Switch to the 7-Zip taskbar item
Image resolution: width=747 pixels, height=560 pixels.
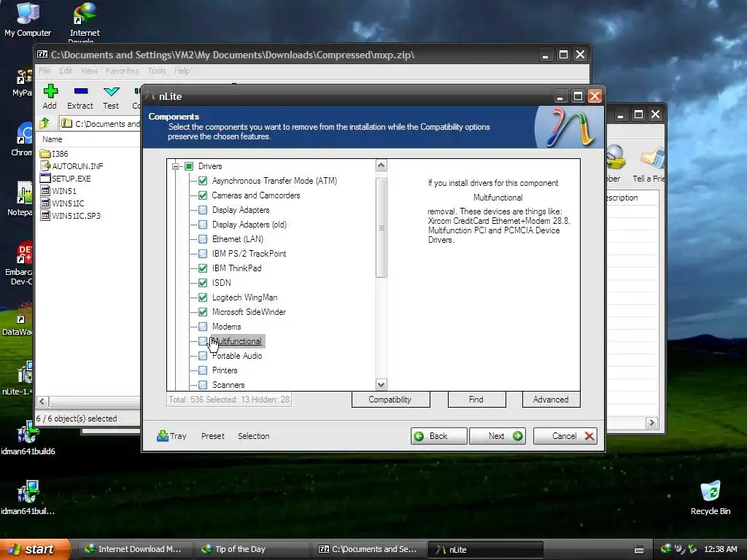tap(368, 549)
